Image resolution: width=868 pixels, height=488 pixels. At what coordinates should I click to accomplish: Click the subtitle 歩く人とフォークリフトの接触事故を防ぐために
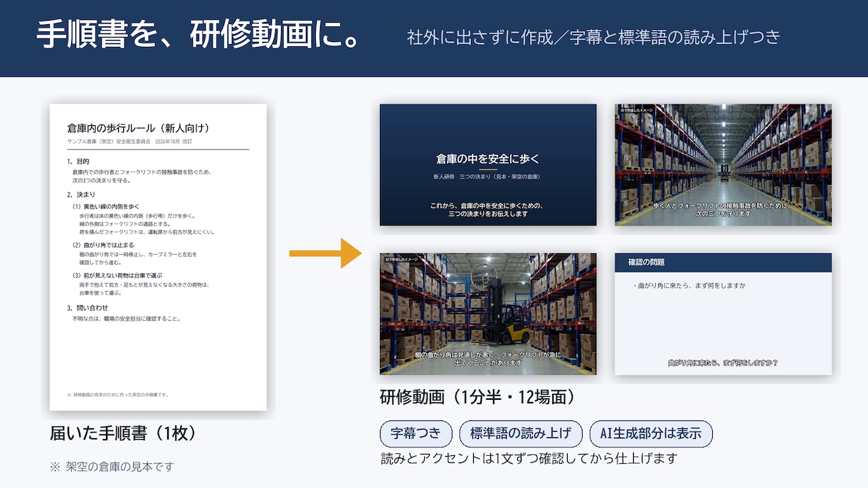coord(723,206)
